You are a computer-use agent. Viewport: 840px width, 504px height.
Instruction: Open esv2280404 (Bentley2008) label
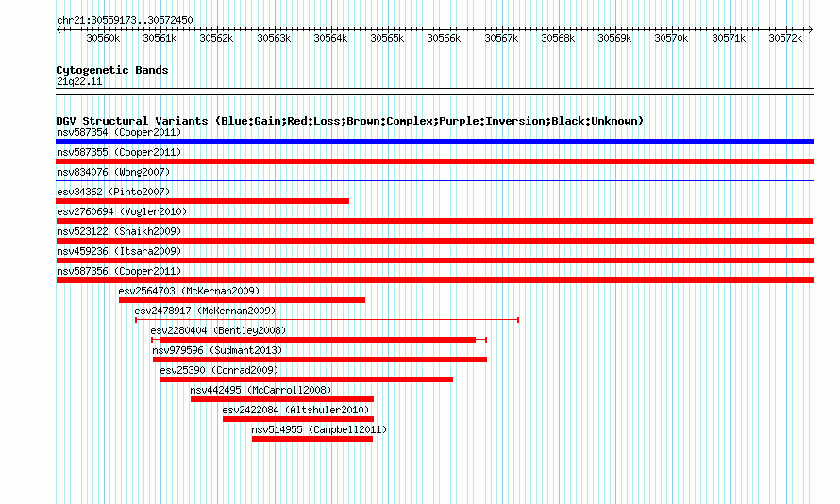[x=218, y=330]
